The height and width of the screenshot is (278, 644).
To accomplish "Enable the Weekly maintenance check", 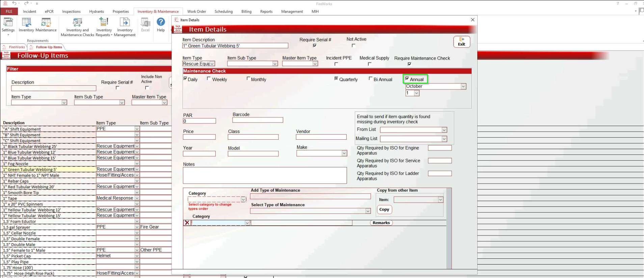I will click(x=209, y=79).
